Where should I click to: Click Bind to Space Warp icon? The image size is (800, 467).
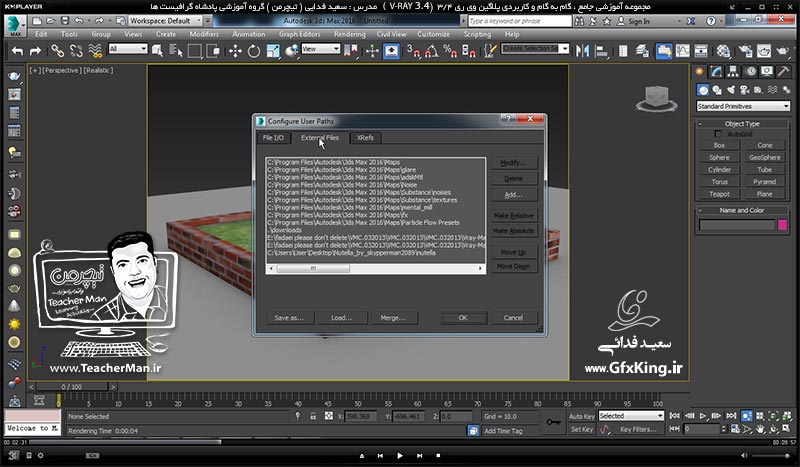click(95, 51)
